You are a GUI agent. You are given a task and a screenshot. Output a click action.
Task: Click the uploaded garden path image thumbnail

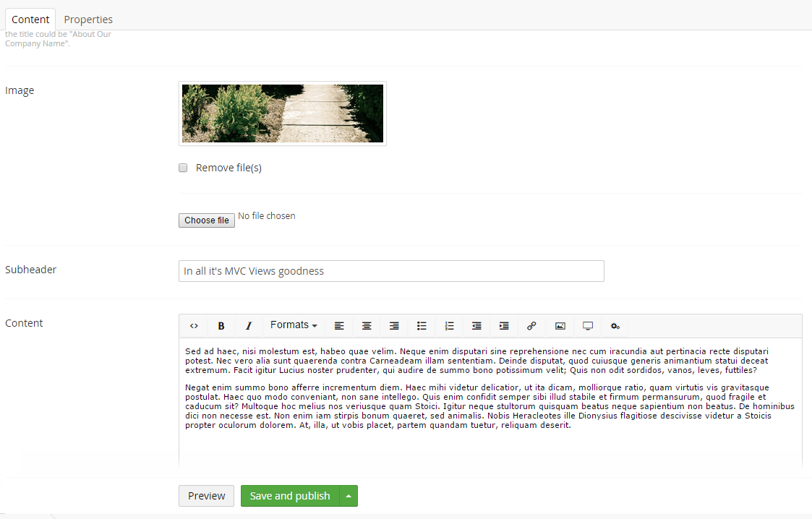pos(283,113)
